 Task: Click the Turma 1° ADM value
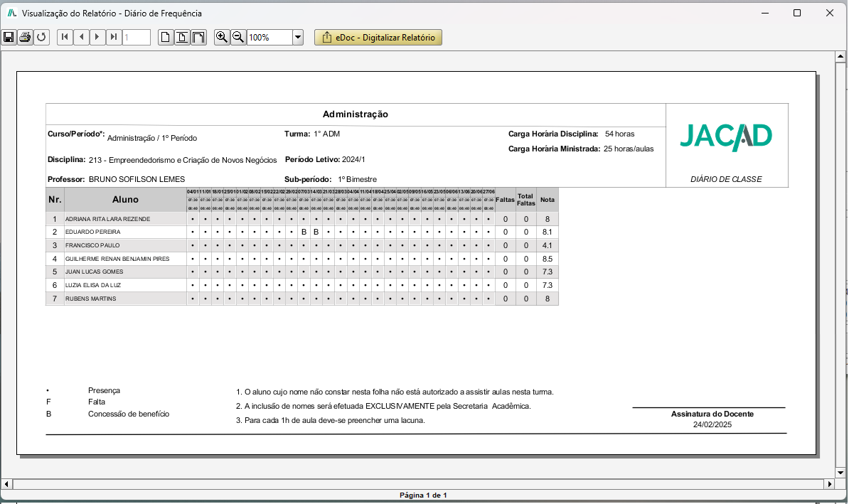click(x=326, y=134)
